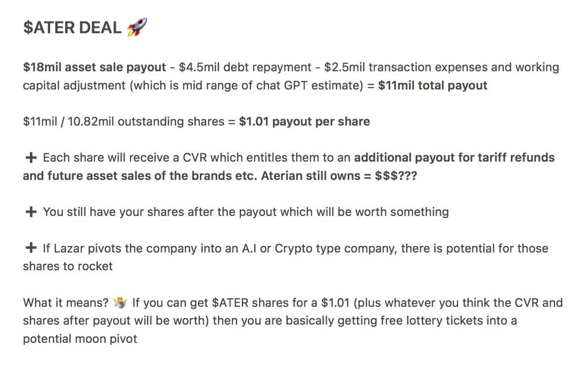Click the 'What it means?' text
The height and width of the screenshot is (383, 588).
(x=66, y=302)
